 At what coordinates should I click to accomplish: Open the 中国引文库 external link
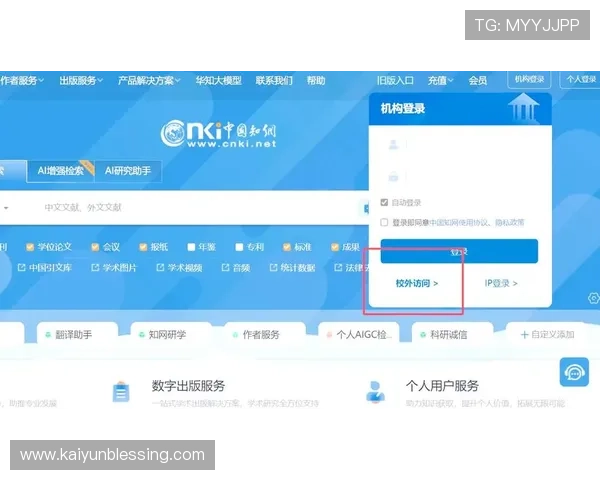tap(45, 268)
